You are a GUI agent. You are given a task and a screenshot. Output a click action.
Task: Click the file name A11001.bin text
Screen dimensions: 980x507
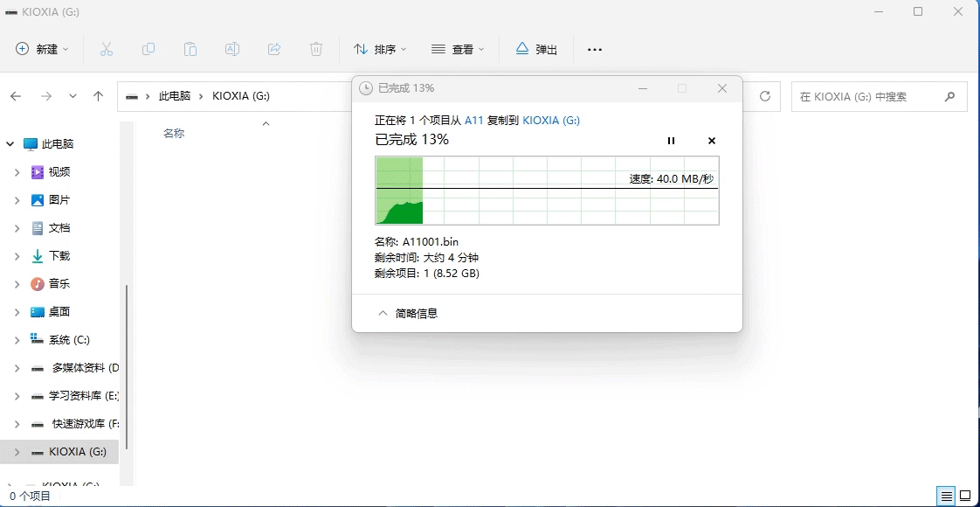[431, 241]
